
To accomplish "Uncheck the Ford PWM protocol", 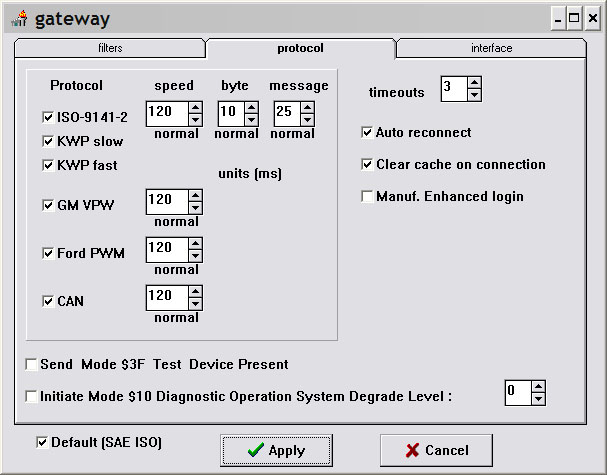I will click(48, 253).
